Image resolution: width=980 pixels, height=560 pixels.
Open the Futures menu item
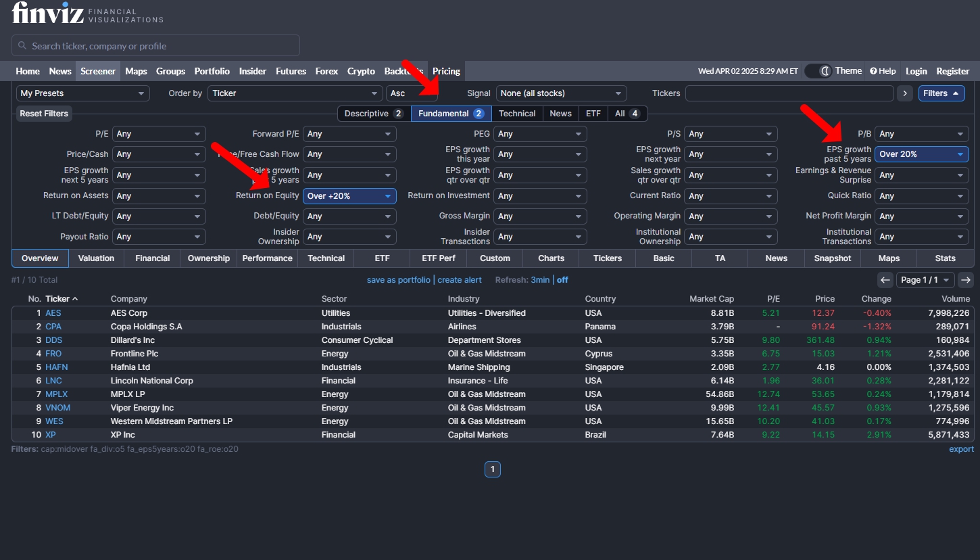[291, 71]
